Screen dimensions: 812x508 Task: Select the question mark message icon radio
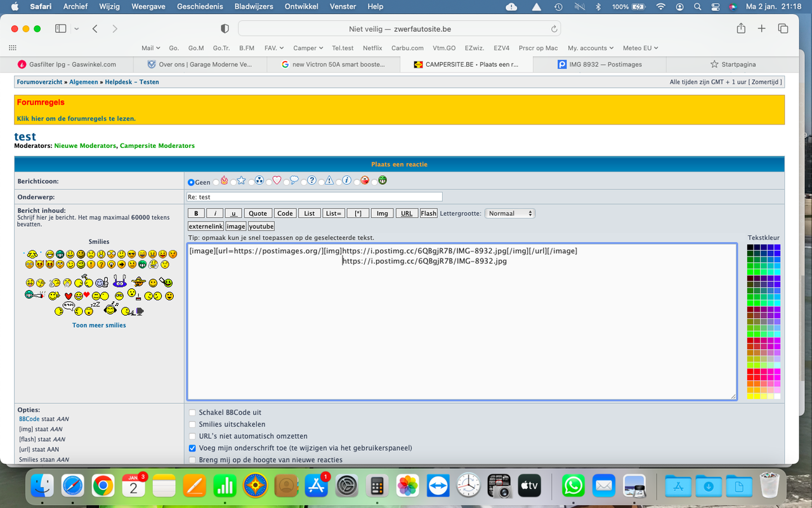tap(304, 182)
